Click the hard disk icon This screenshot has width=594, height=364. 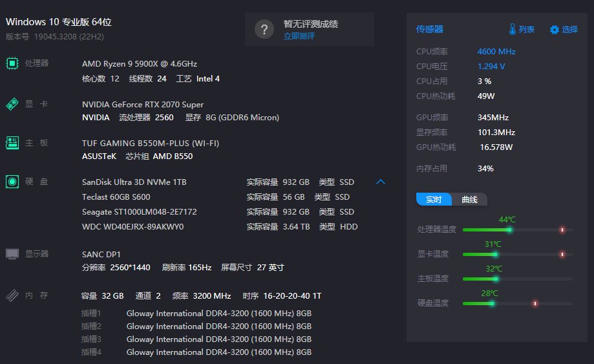[12, 182]
